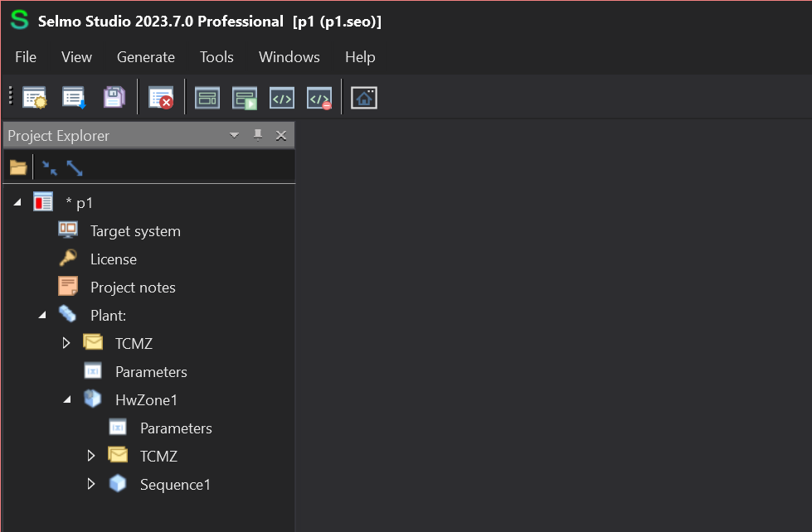Click the HwZone1 Parameters icon
Viewport: 812px width, 532px height.
pos(118,428)
